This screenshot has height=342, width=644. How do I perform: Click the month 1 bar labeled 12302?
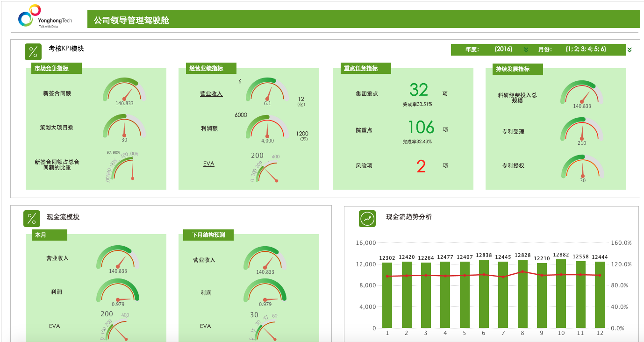[387, 295]
